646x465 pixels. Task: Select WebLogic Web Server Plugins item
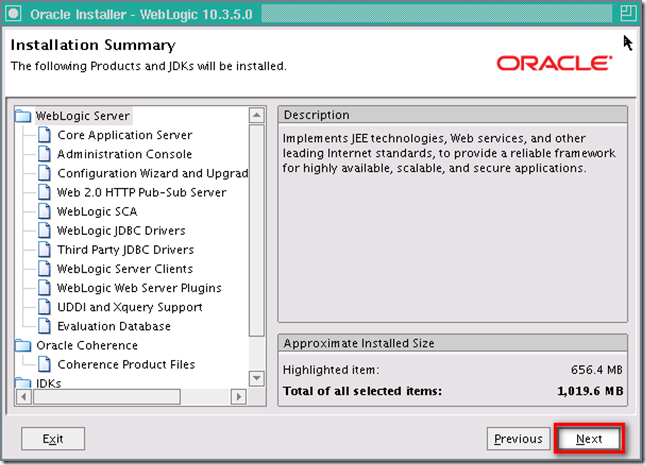pyautogui.click(x=139, y=288)
